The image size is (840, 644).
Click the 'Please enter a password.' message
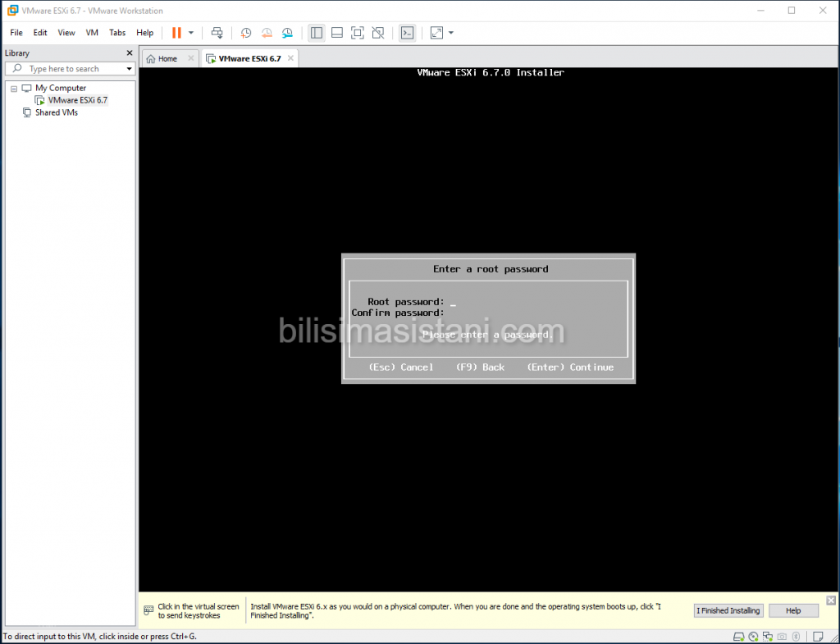[487, 335]
